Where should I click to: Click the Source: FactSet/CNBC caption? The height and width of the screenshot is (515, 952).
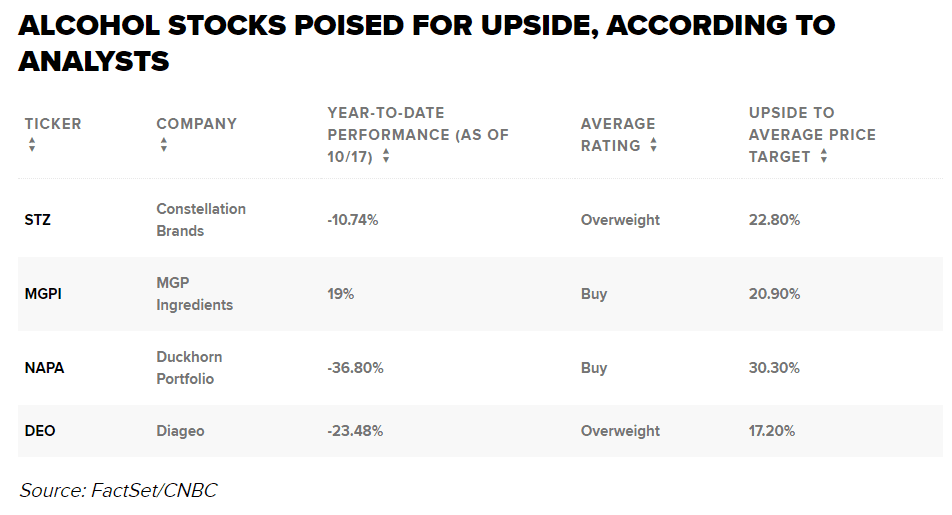tap(118, 490)
